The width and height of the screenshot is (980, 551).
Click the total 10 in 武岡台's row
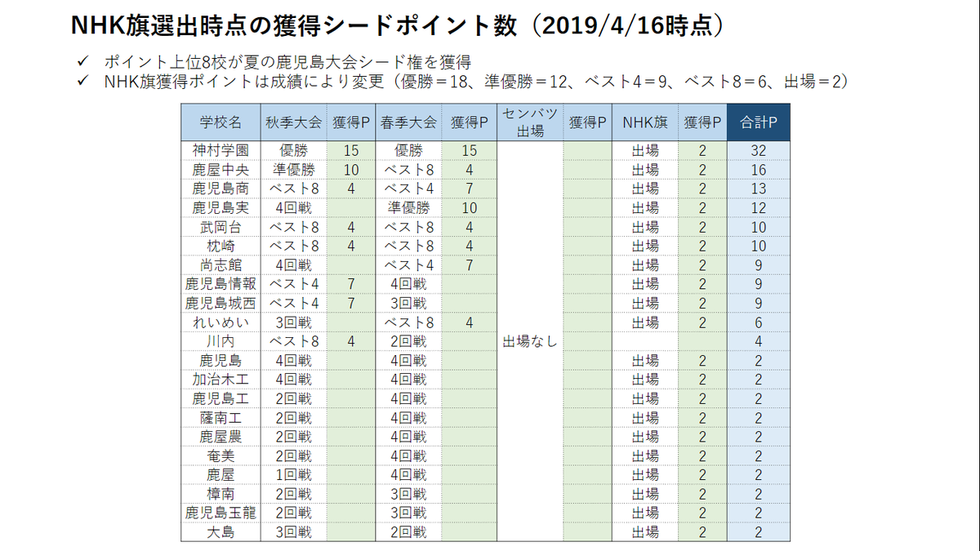point(759,227)
